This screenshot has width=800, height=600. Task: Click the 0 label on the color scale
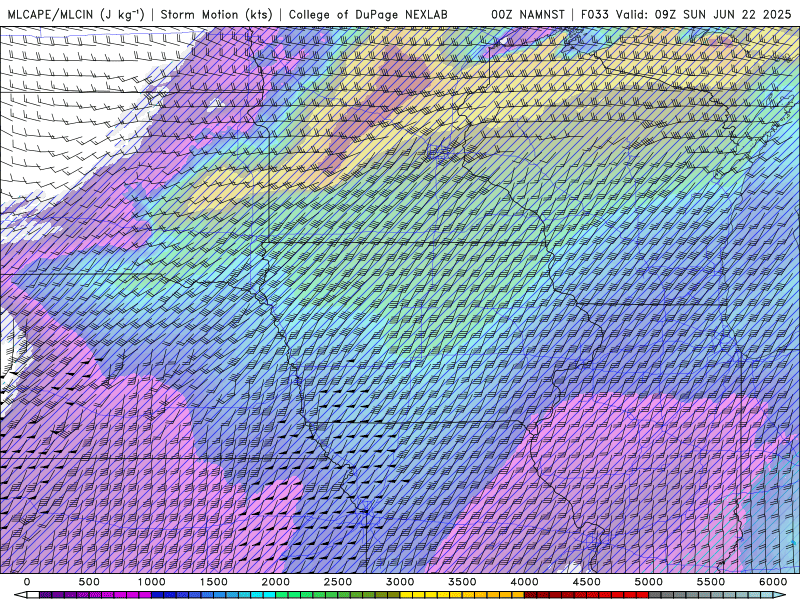click(27, 582)
